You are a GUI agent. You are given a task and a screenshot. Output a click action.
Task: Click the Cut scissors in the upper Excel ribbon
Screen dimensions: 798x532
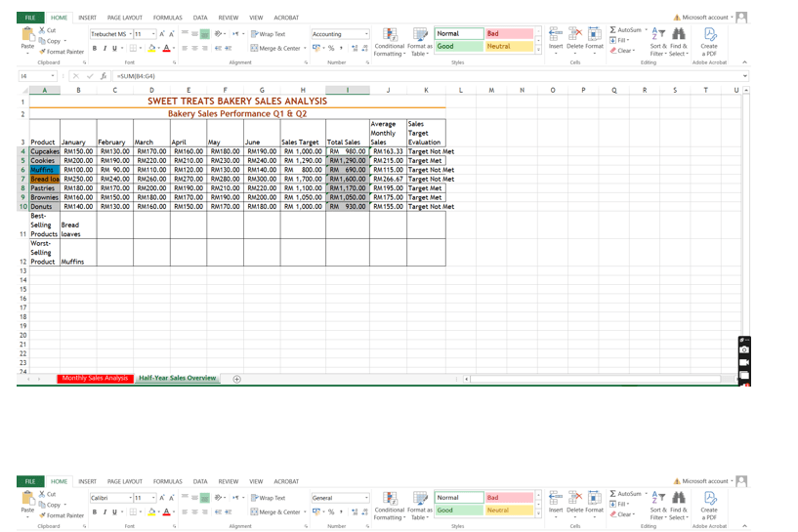pyautogui.click(x=42, y=30)
